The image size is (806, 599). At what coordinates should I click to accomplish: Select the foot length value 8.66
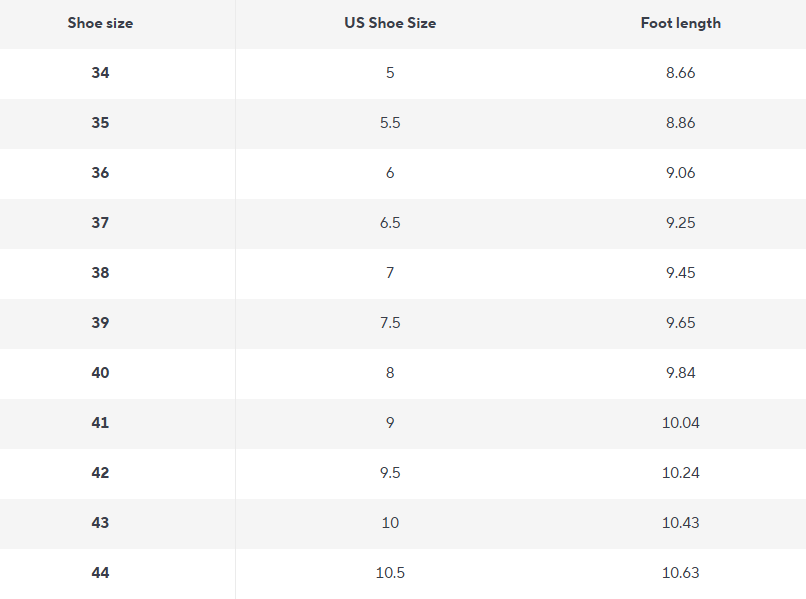point(680,73)
